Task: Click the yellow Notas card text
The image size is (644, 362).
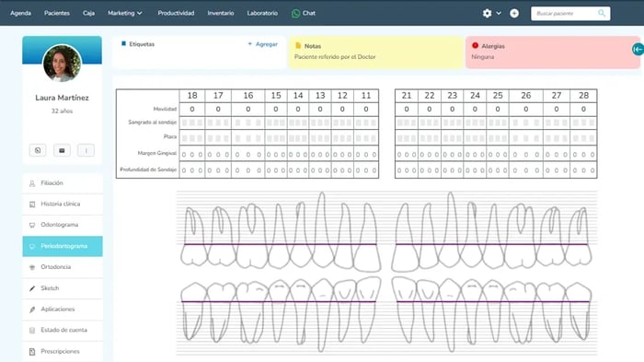Action: pos(335,57)
